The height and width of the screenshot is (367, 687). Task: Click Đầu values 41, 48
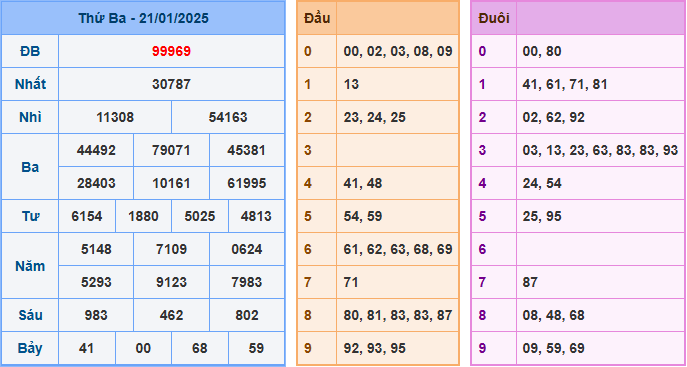click(x=363, y=183)
